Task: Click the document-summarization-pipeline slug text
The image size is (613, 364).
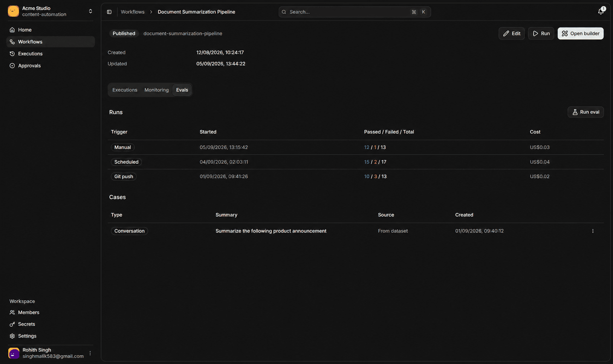Action: (183, 34)
